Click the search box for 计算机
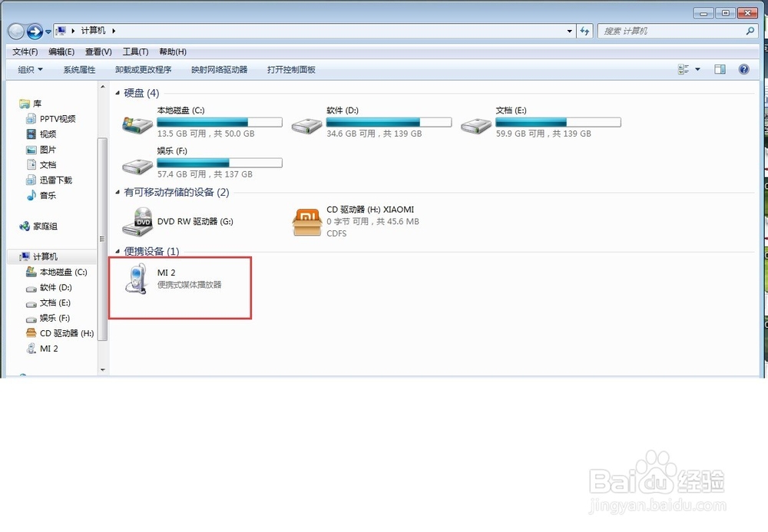This screenshot has width=768, height=532. [x=671, y=31]
